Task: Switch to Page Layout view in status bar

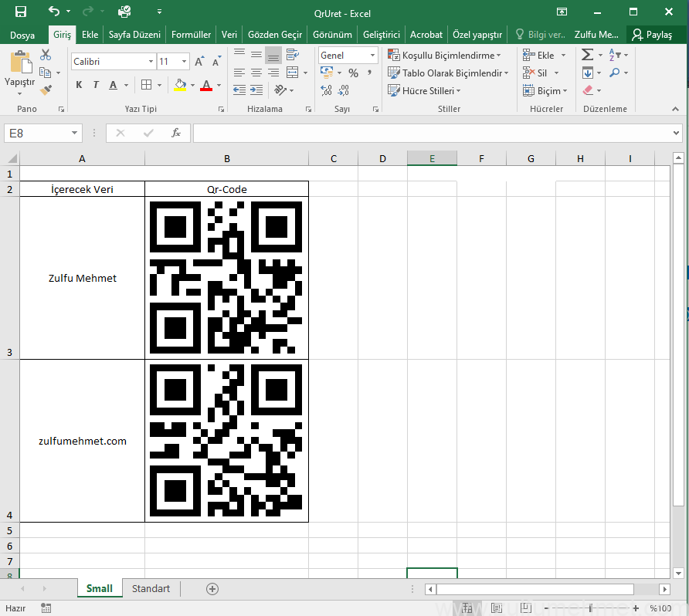Action: tap(497, 608)
